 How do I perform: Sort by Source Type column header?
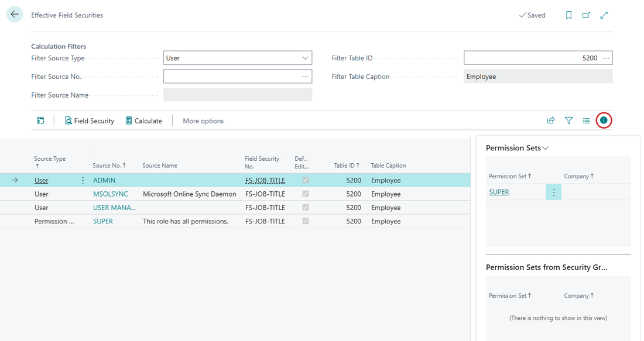point(50,162)
